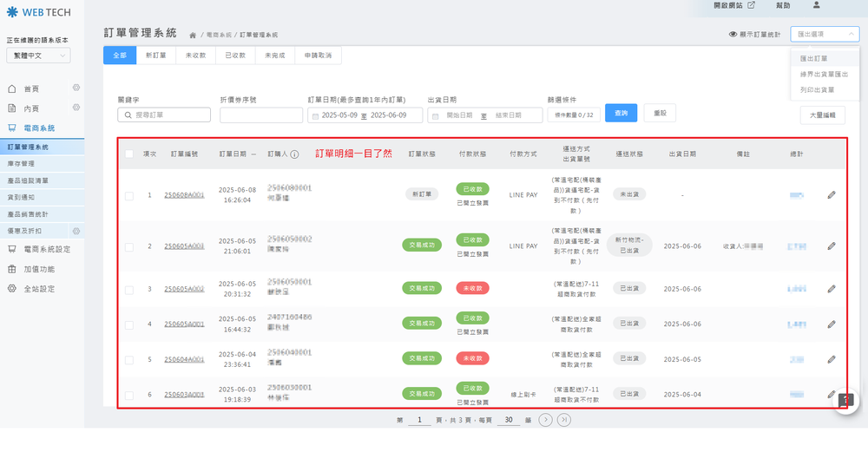
Task: Select 綠界出貨單匯出 from export menu
Action: click(825, 74)
